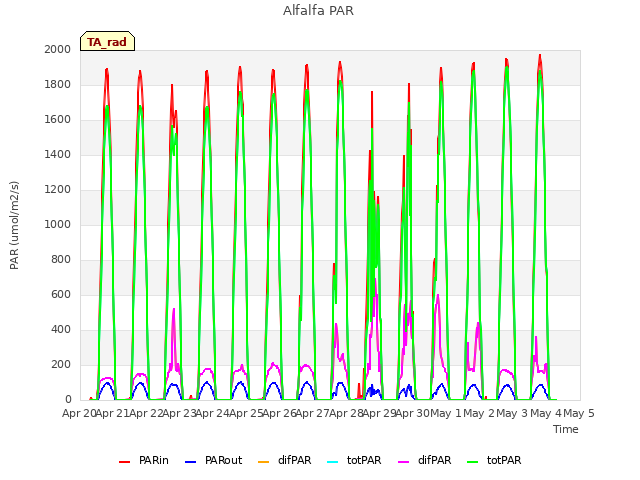This screenshot has height=480, width=640.
Task: Click the blue PARout legend swatch
Action: point(191,462)
